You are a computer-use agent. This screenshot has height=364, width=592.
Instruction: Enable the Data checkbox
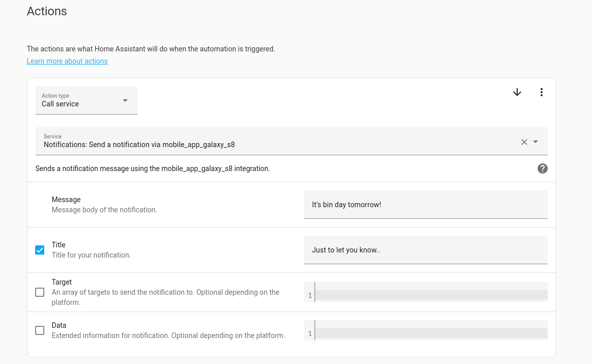[x=40, y=330]
